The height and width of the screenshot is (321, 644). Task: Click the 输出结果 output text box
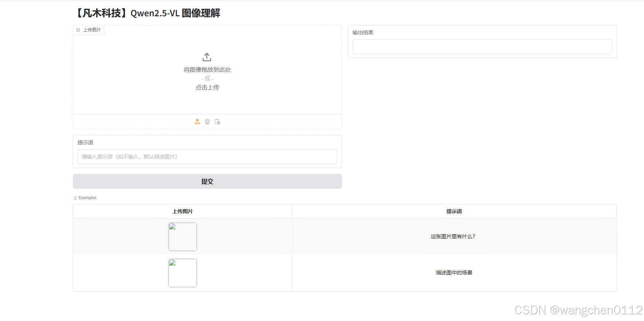coord(482,47)
